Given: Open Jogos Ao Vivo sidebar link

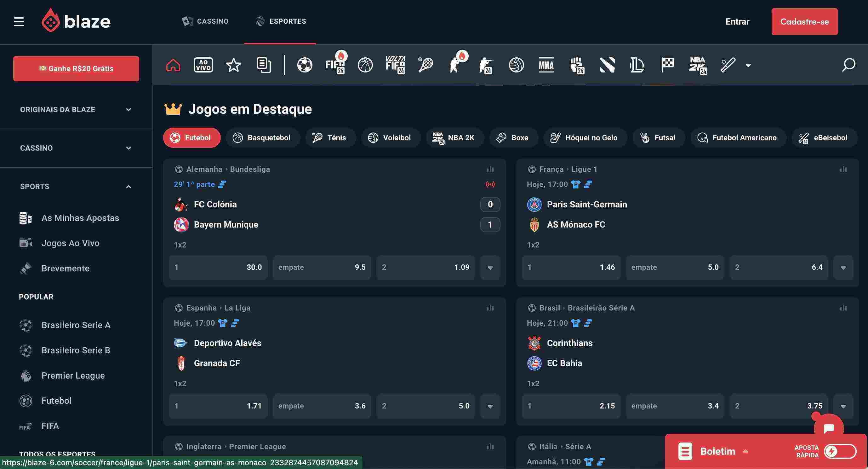Looking at the screenshot, I should tap(59, 243).
